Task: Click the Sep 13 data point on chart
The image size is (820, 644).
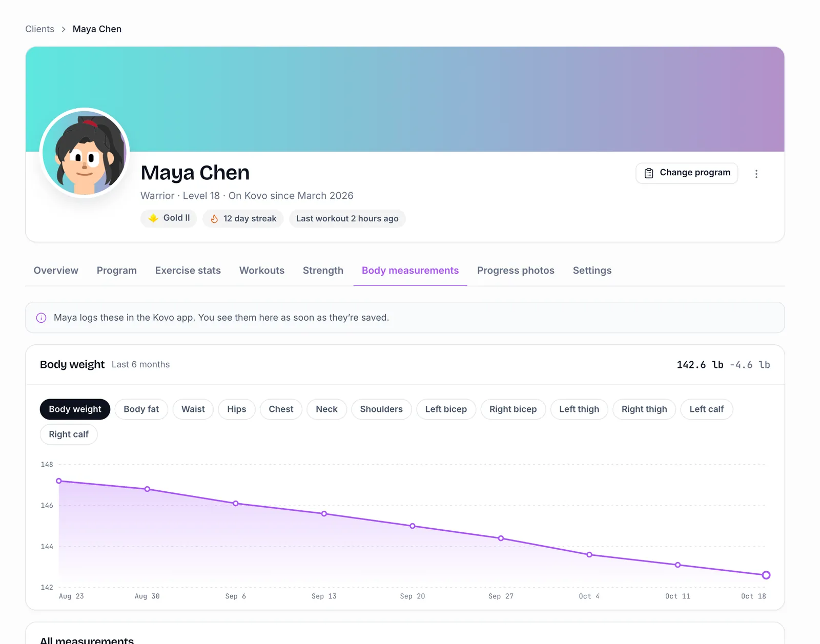Action: (x=324, y=514)
